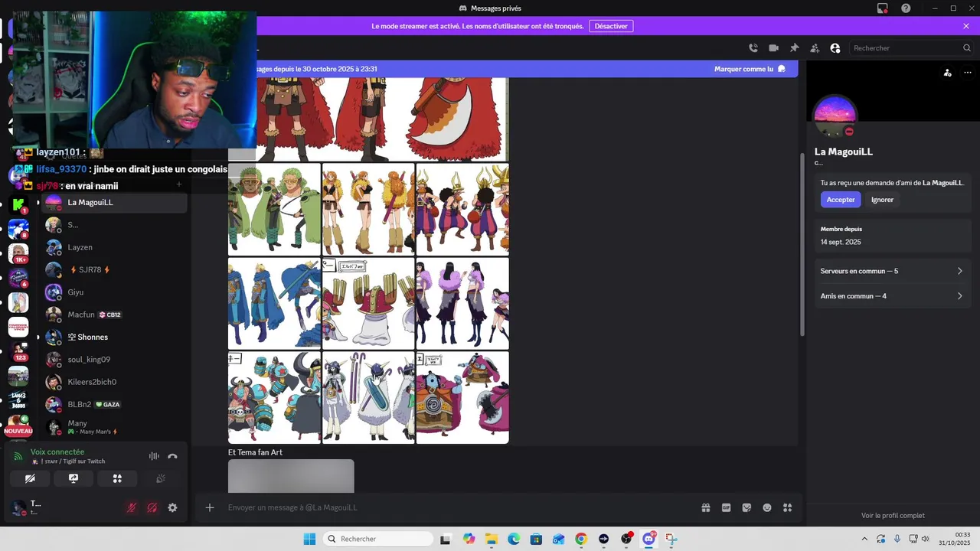Unmute the microphone

132,507
